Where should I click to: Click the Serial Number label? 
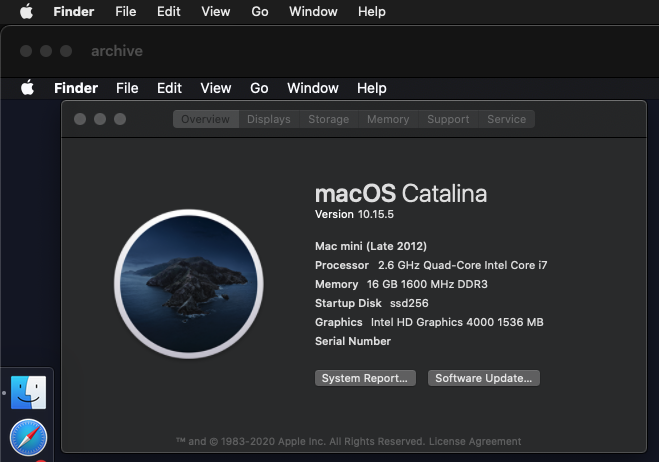click(353, 341)
